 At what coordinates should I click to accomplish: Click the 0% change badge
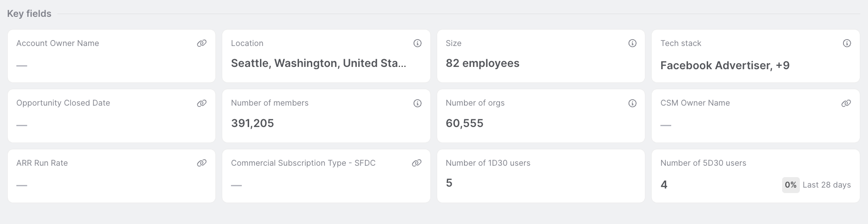tap(790, 185)
